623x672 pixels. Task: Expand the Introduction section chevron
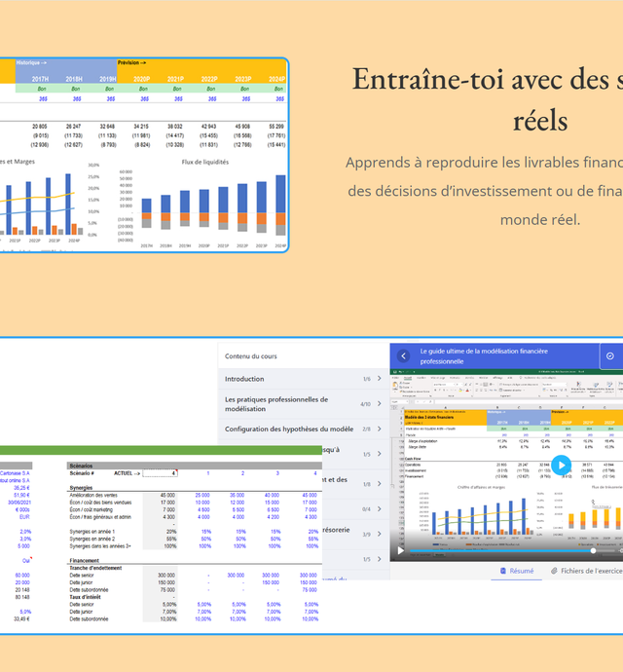tap(380, 379)
